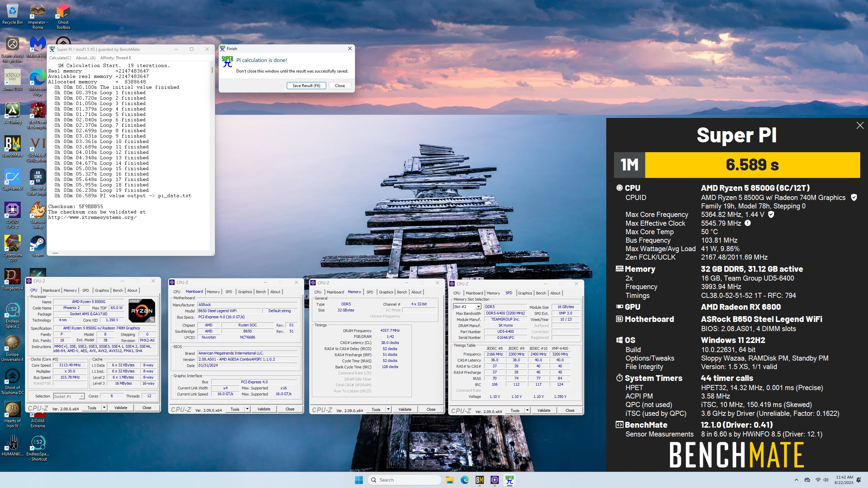The width and height of the screenshot is (868, 488).
Task: Close the Finish dialog with Close button
Action: (x=340, y=86)
